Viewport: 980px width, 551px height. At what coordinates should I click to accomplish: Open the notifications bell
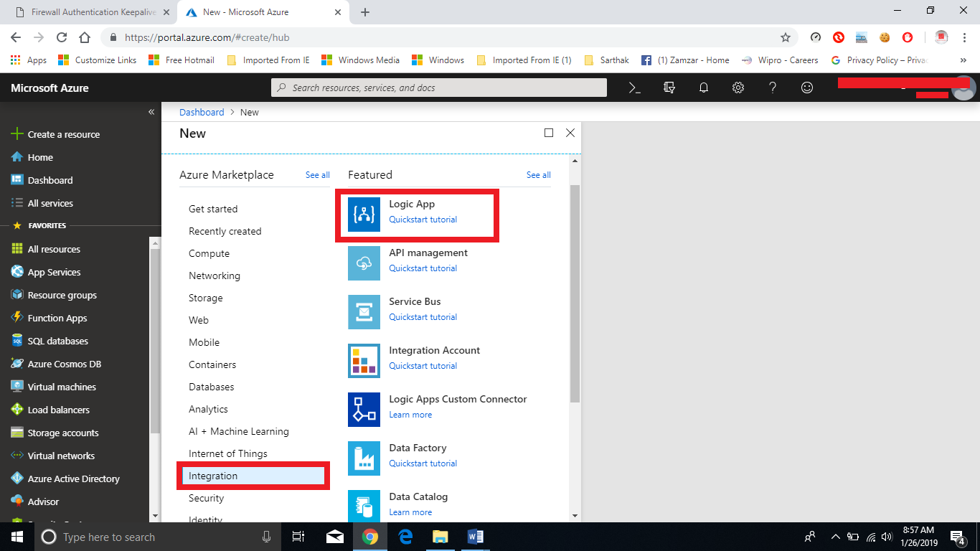click(x=704, y=88)
